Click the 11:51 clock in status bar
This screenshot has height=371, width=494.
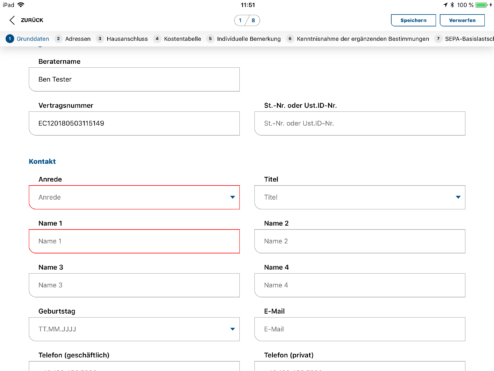(x=248, y=5)
